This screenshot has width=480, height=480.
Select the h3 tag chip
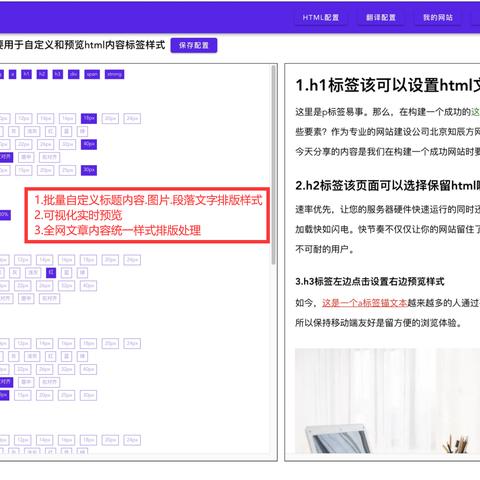pos(58,74)
